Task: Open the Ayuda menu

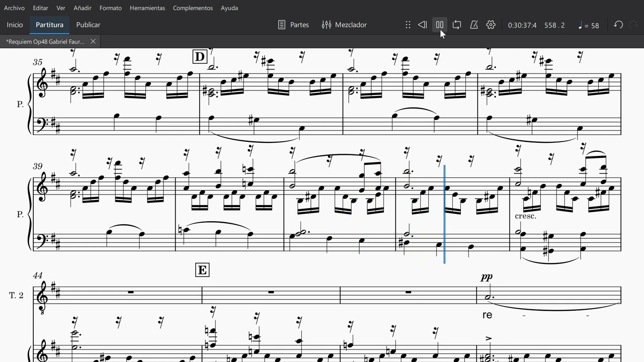Action: point(229,8)
